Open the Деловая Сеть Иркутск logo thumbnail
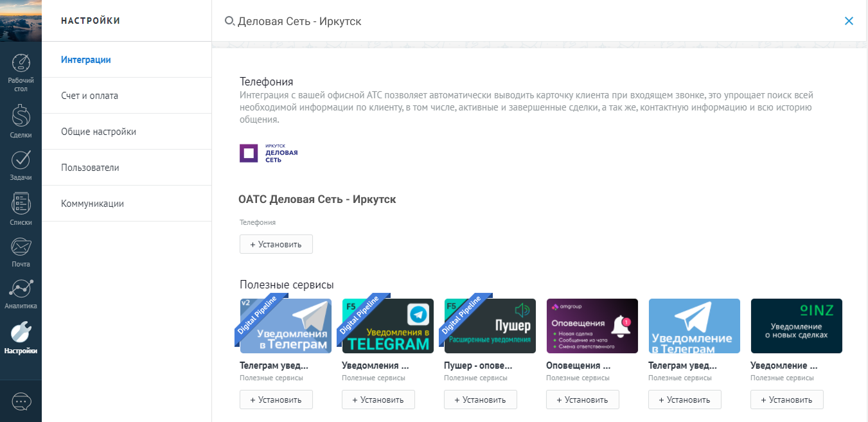 [269, 153]
